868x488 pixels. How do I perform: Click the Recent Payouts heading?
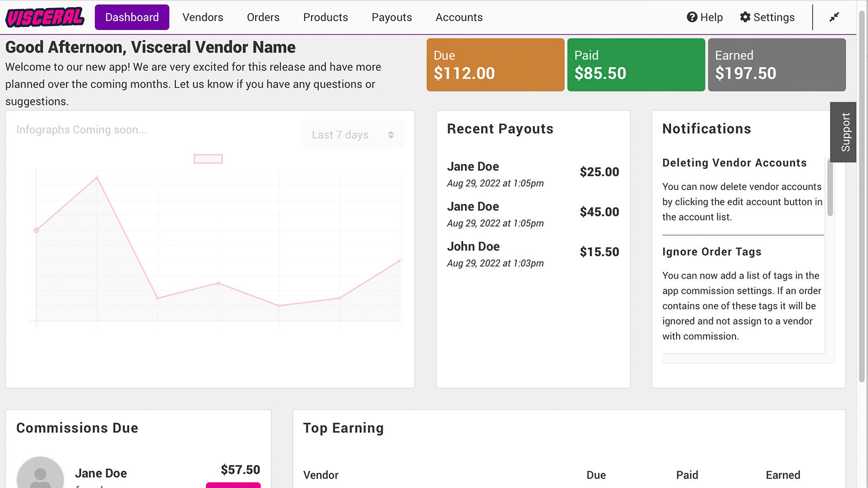(500, 129)
